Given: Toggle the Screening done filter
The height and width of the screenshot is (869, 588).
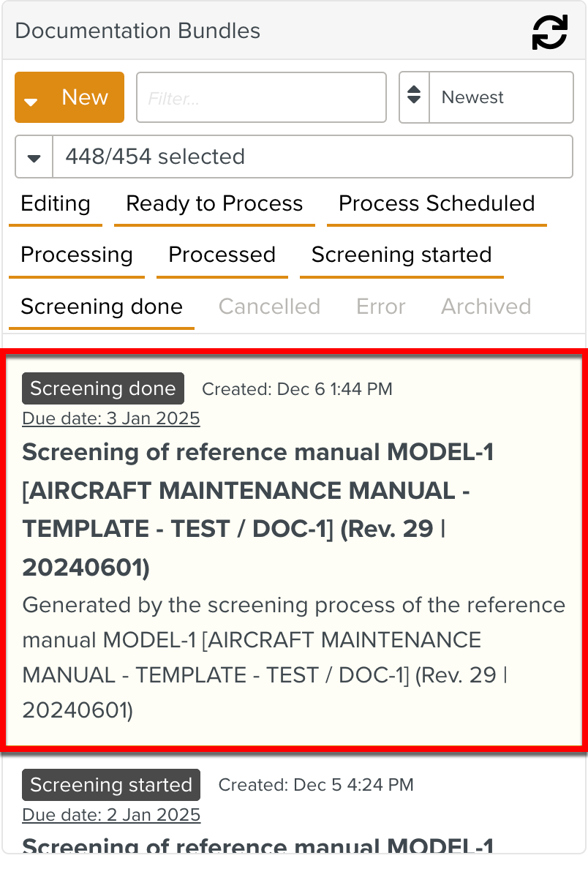Looking at the screenshot, I should pos(102,306).
